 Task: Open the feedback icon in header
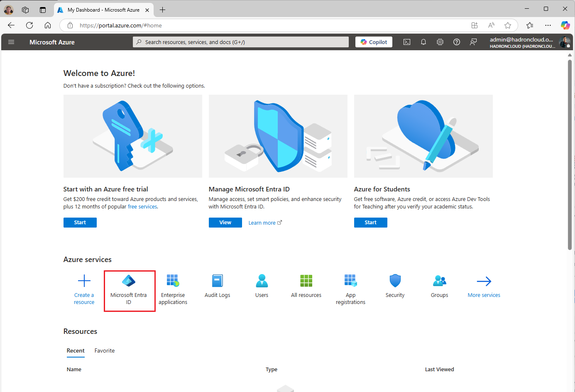coord(473,42)
